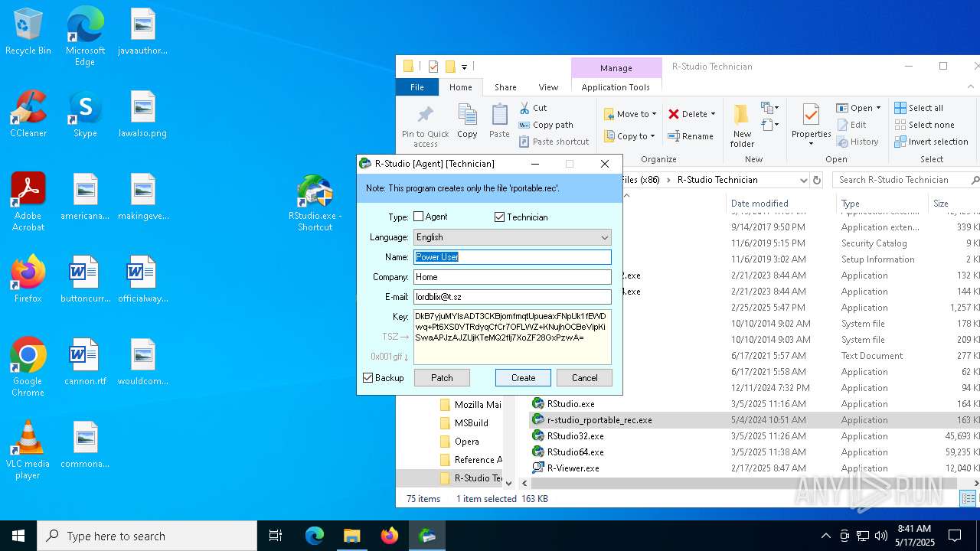980x551 pixels.
Task: Open the Skype desktop icon
Action: click(x=85, y=115)
